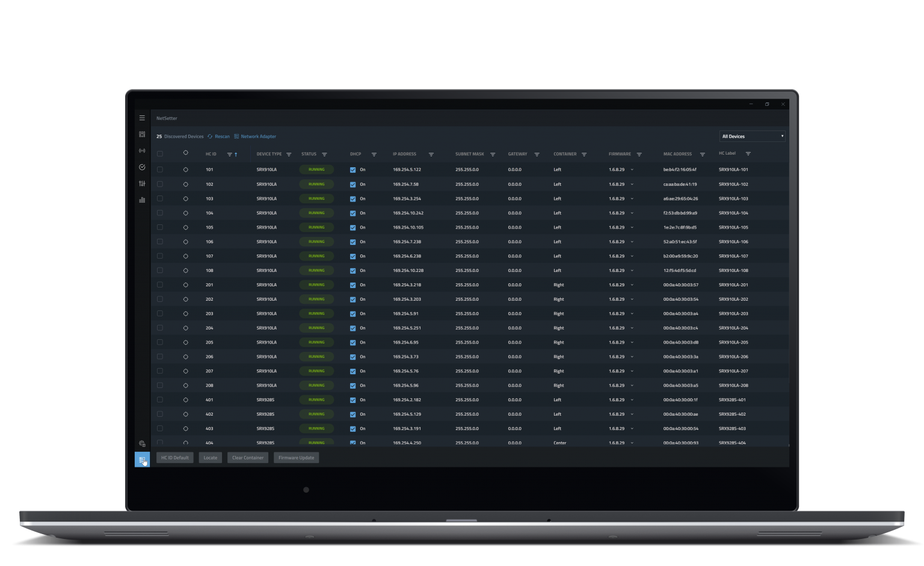
Task: Select the row checkbox for device 205
Action: tap(160, 342)
